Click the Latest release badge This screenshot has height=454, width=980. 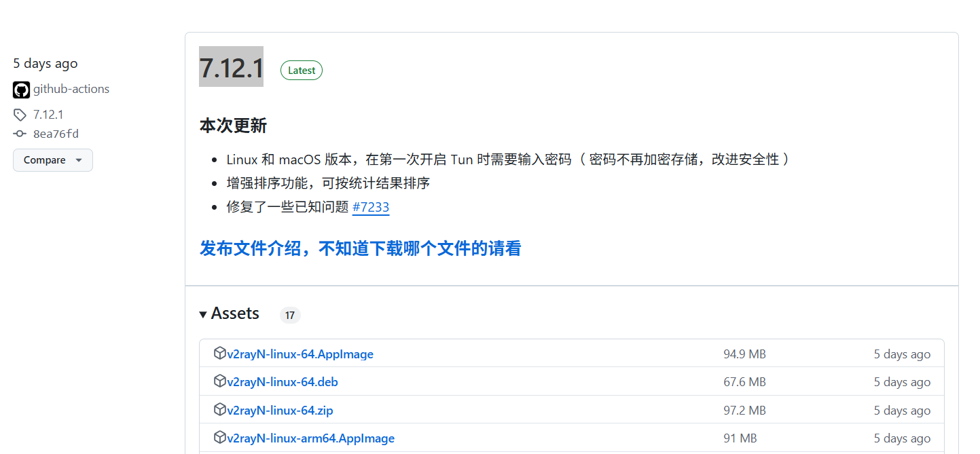pos(301,70)
